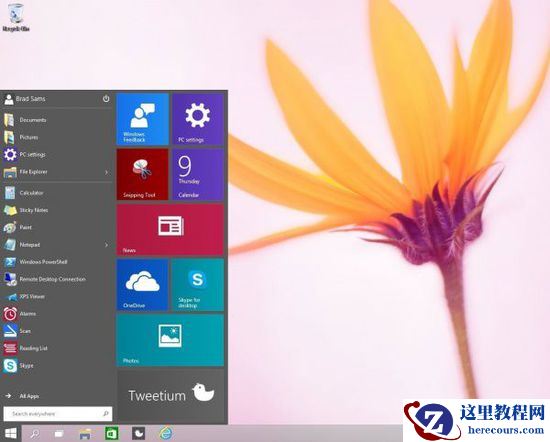Open the Recycle Bin desktop icon
Viewport: 550px width, 442px height.
coord(16,18)
